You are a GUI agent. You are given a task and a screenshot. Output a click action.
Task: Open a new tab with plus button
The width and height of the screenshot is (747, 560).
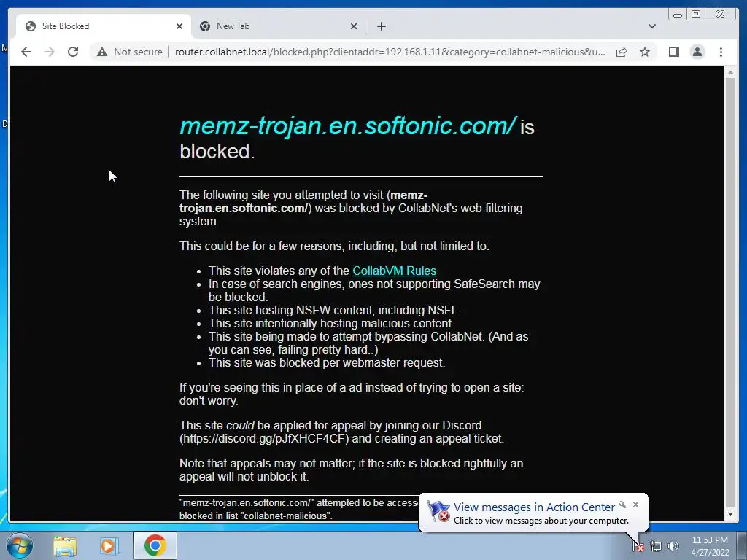pyautogui.click(x=381, y=26)
